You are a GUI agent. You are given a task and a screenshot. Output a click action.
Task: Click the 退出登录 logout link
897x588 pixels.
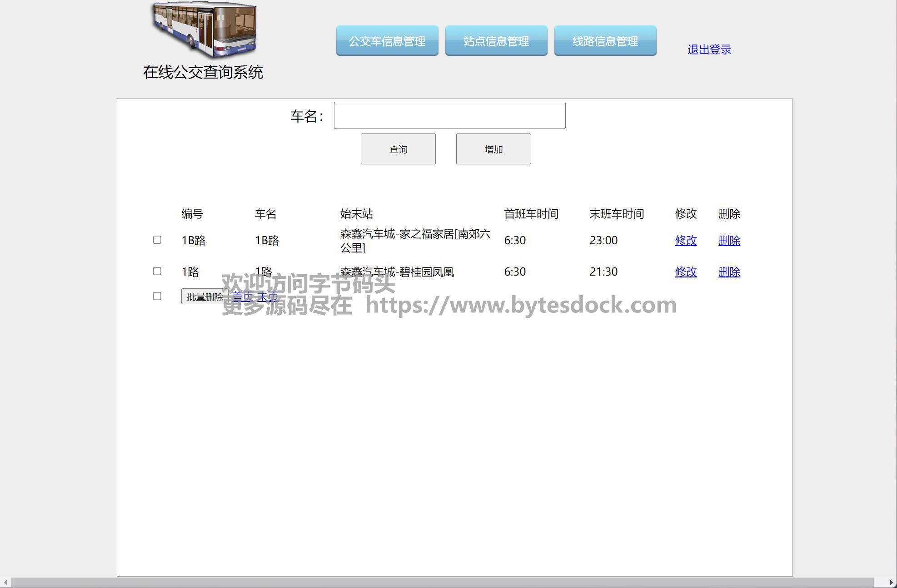(x=709, y=49)
